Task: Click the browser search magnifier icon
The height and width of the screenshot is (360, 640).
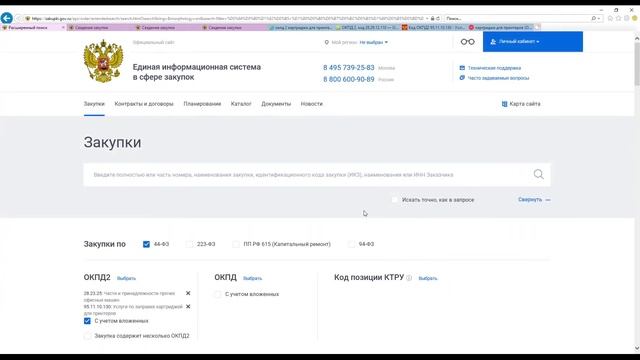Action: point(594,18)
